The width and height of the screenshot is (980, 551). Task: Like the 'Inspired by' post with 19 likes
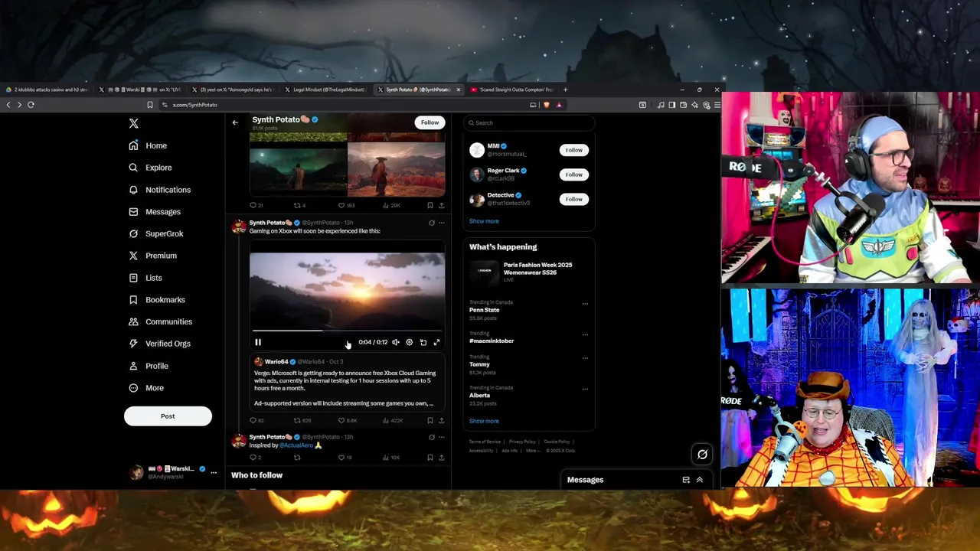[346, 458]
